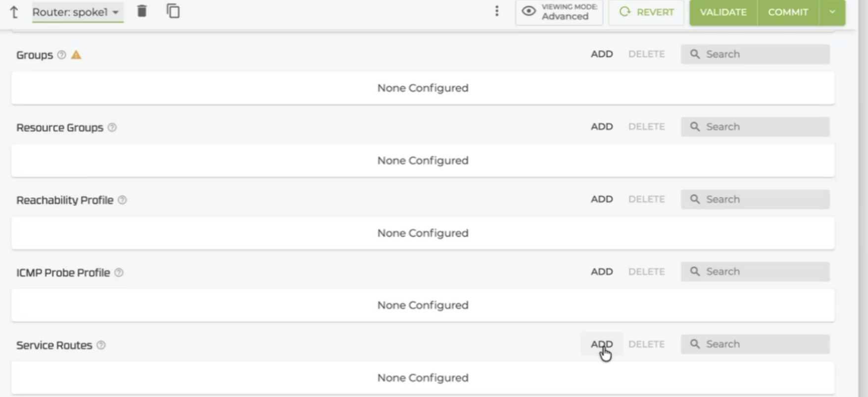Viewport: 868px width, 397px height.
Task: Add a new Groups entry
Action: tap(602, 54)
